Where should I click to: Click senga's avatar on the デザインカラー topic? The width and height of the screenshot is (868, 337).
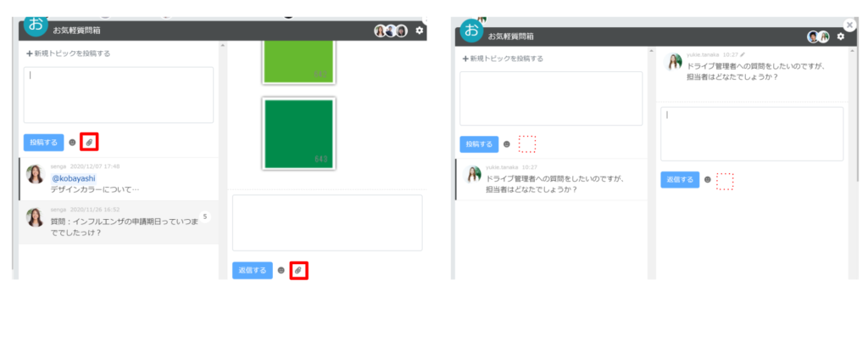tap(35, 174)
